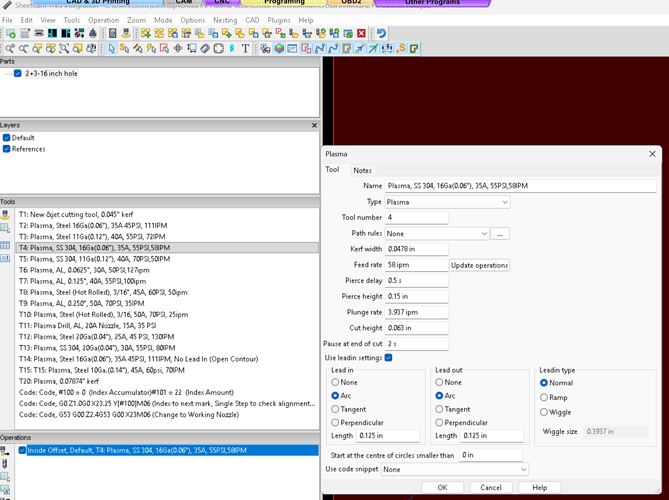
Task: Select Perpendicular radio under Lead out
Action: [x=439, y=422]
